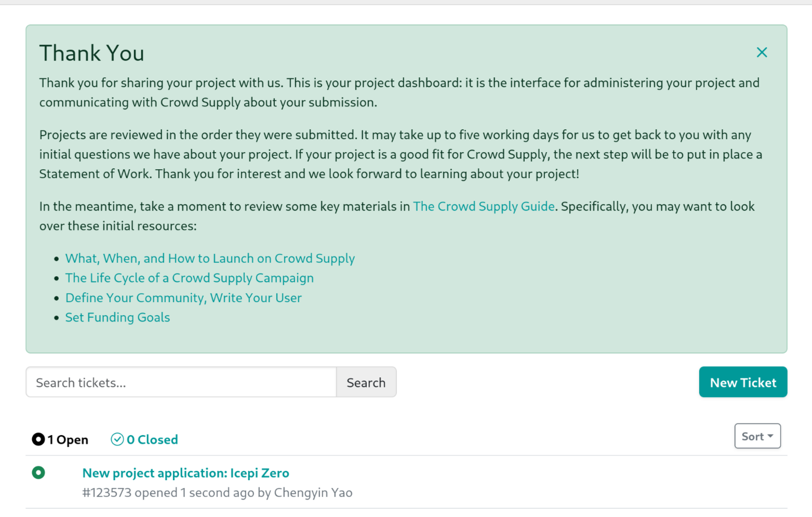The image size is (812, 517).
Task: Click the checkmark icon beside 0 Closed
Action: 117,440
